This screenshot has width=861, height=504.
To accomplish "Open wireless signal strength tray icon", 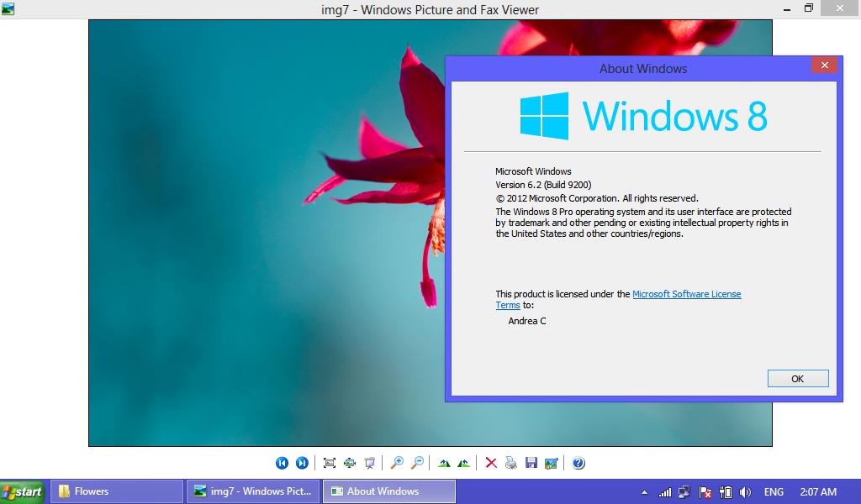I will pos(664,492).
